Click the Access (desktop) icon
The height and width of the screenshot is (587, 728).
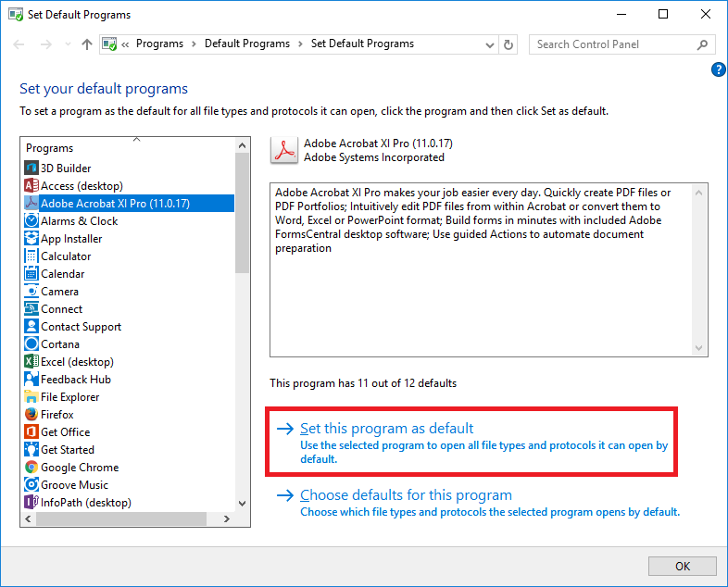tap(31, 185)
